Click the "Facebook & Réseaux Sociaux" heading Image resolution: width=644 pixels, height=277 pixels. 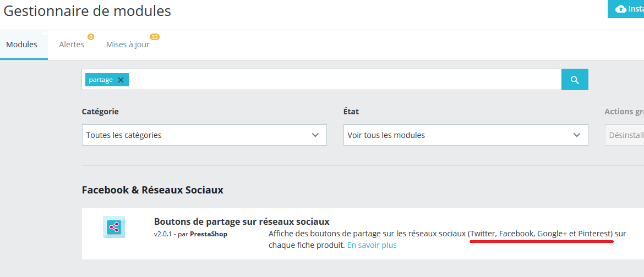[x=152, y=190]
